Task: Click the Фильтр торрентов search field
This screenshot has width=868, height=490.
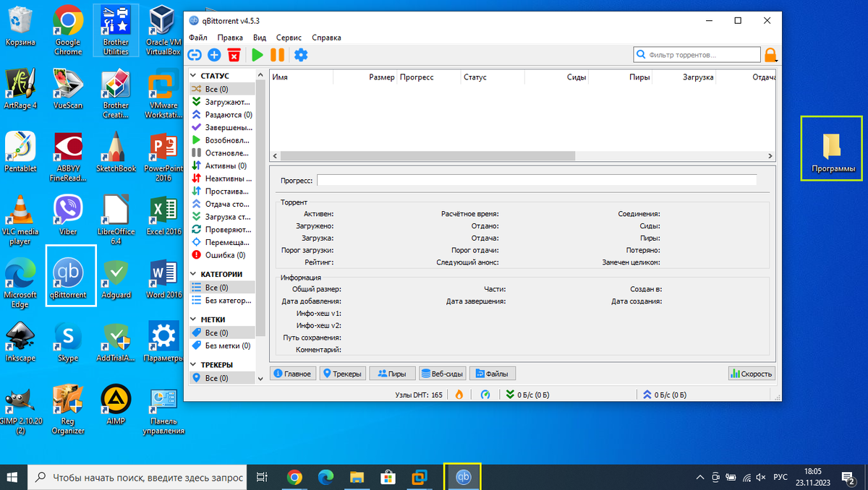Action: pos(697,55)
